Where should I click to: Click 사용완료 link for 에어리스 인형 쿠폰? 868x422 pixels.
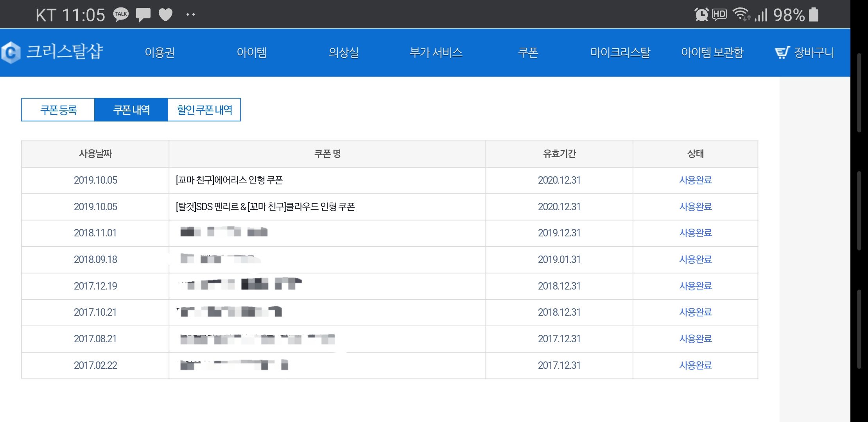tap(695, 180)
